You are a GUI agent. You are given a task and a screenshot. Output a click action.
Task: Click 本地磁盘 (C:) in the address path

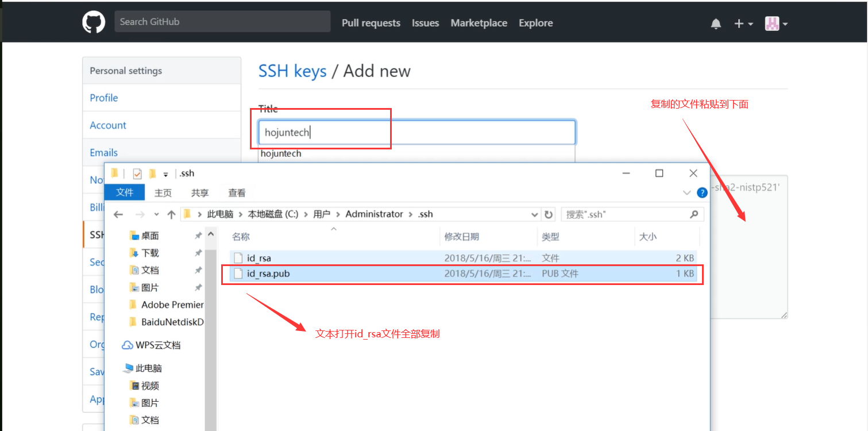[x=273, y=214]
